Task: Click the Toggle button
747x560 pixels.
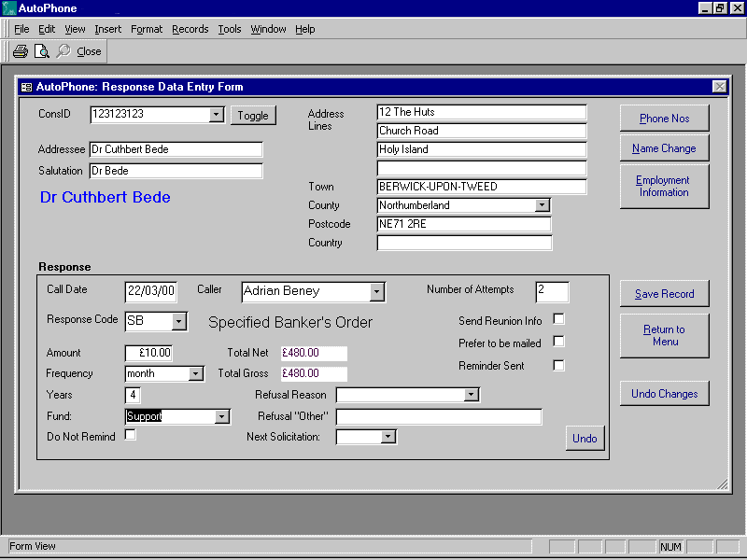Action: [x=253, y=115]
